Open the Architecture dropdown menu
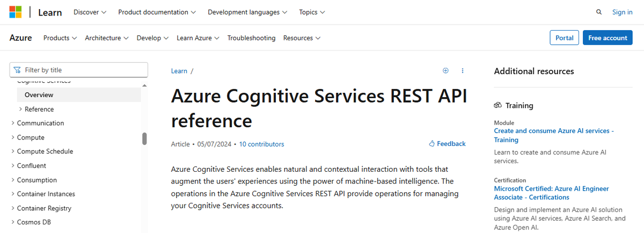The height and width of the screenshot is (233, 644). pyautogui.click(x=107, y=38)
